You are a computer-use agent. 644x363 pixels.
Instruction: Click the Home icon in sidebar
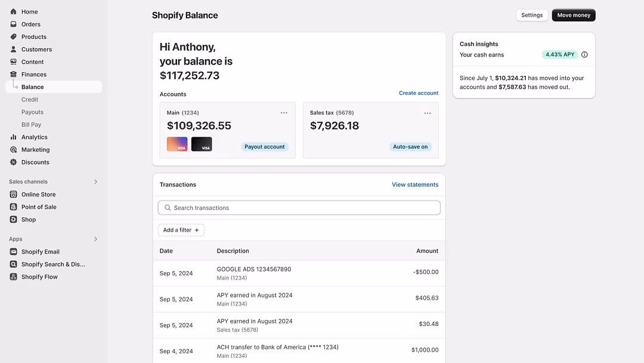coord(14,11)
